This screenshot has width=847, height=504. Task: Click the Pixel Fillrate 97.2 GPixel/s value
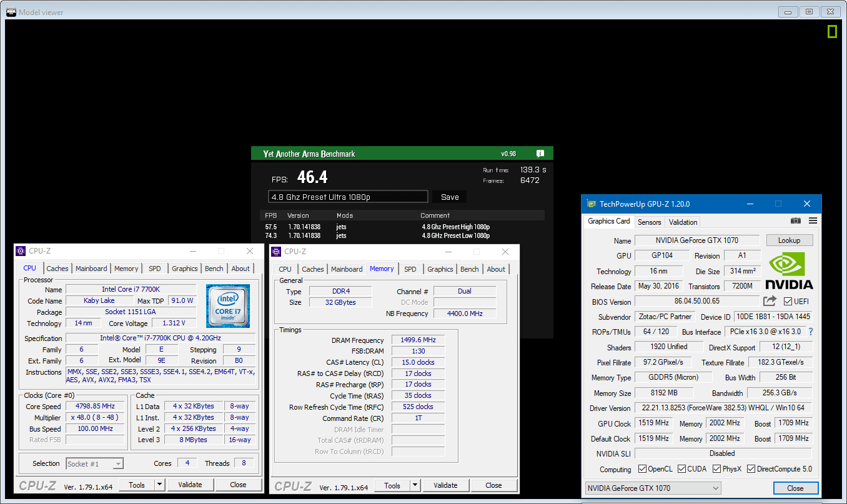(x=663, y=362)
